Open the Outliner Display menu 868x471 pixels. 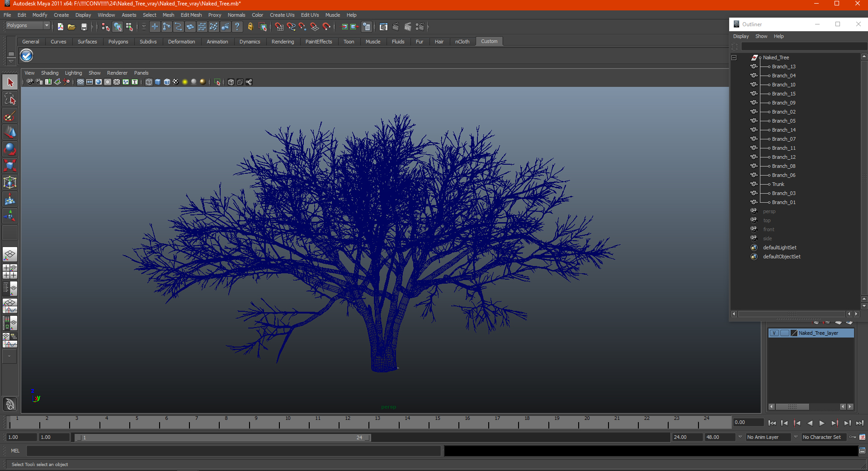pyautogui.click(x=741, y=36)
